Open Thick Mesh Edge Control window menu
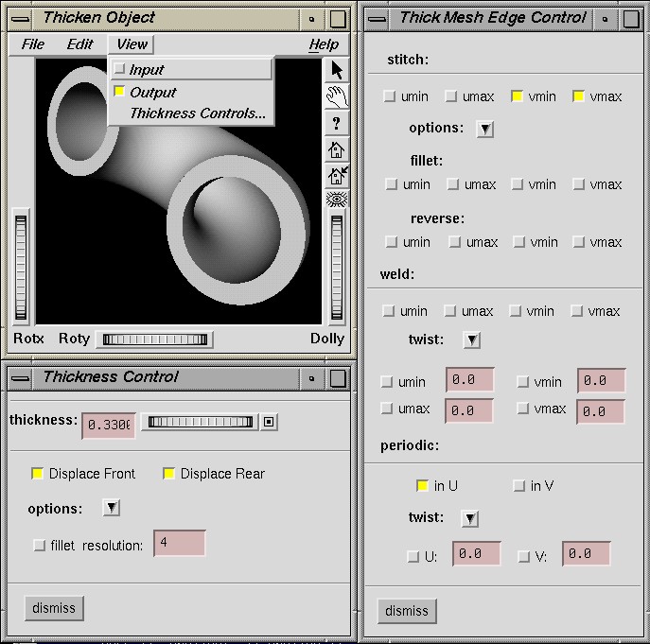Viewport: 650px width, 644px height. 378,18
